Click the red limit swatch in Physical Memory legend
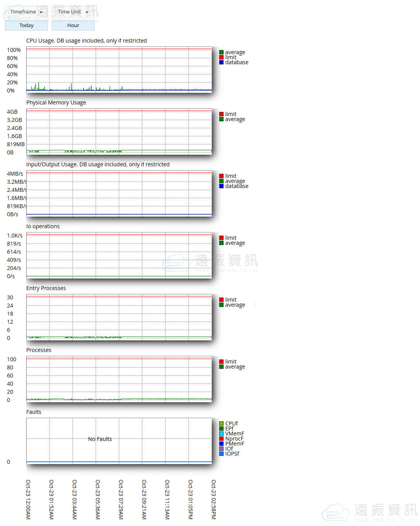420x526 pixels. click(221, 114)
